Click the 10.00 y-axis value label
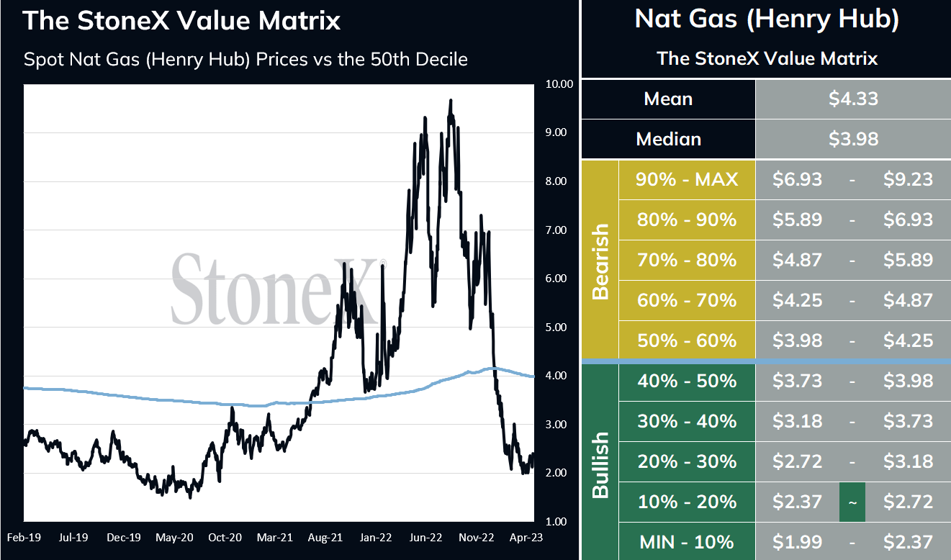Screen dimensions: 951x560 [559, 83]
